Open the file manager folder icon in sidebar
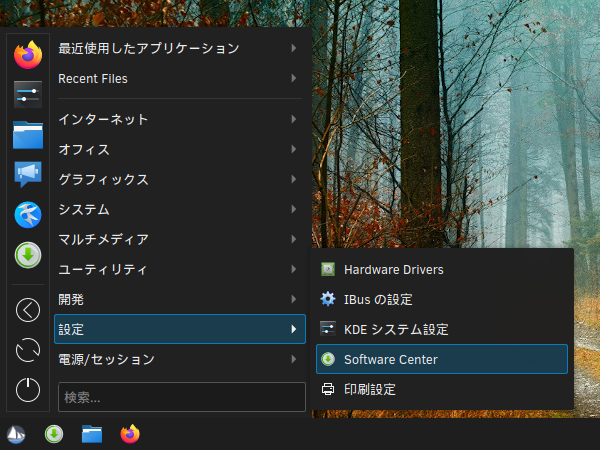Screen dimensions: 600x450 pyautogui.click(x=28, y=135)
